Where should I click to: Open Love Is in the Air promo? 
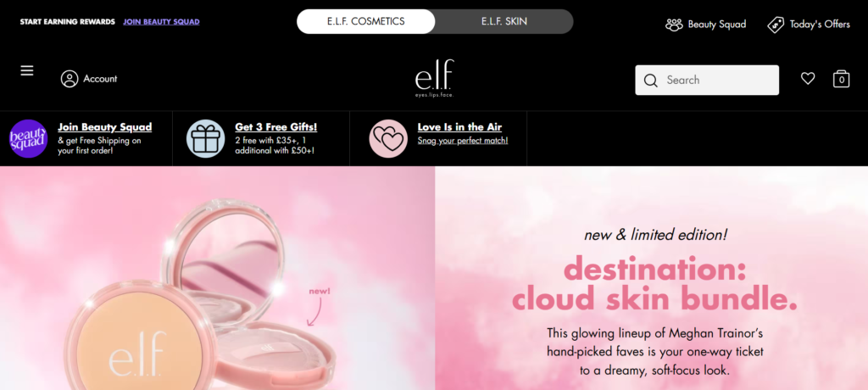(x=459, y=127)
